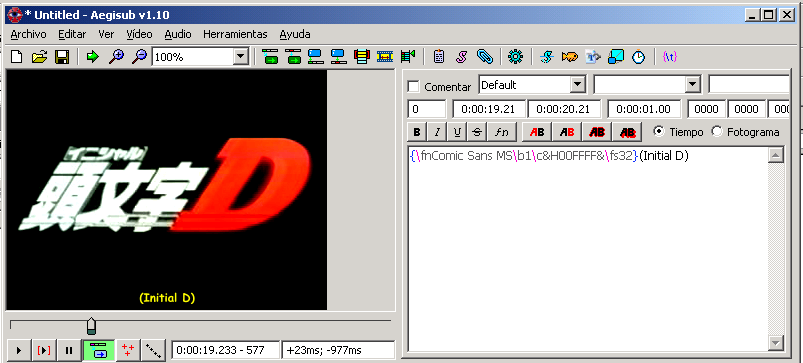Click the diagonal dotted line tool button
This screenshot has height=363, width=803.
click(153, 350)
